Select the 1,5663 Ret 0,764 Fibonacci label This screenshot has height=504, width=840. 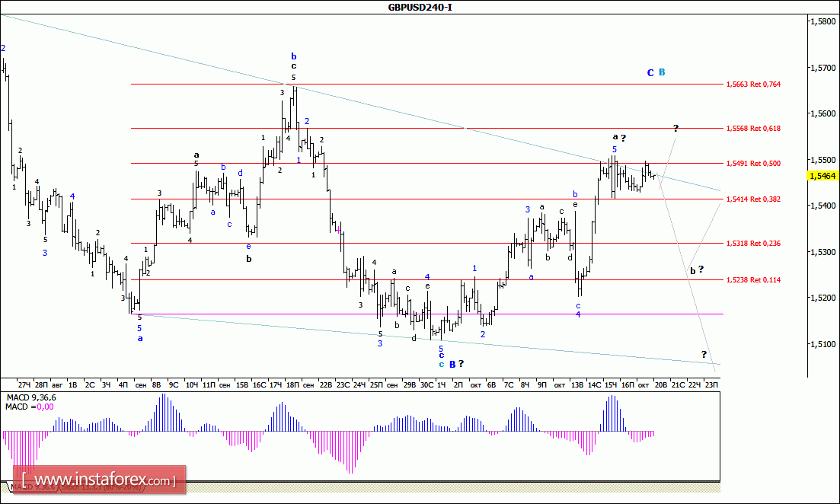tap(753, 84)
